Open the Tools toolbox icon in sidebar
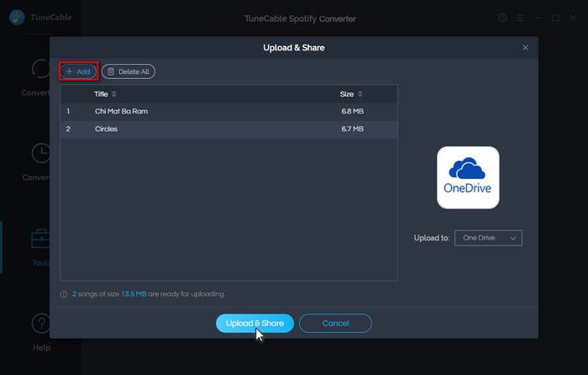The height and width of the screenshot is (375, 588). [x=40, y=239]
